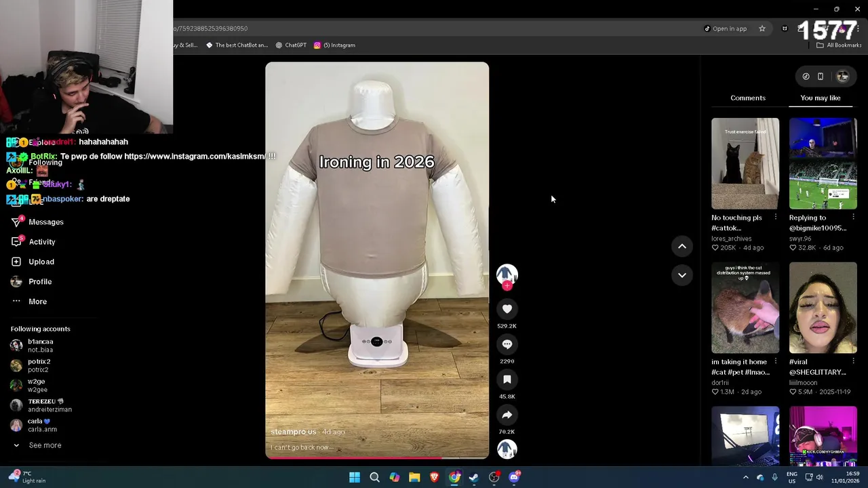The width and height of the screenshot is (868, 488).
Task: Follow creator via red plus badge
Action: coord(507,286)
